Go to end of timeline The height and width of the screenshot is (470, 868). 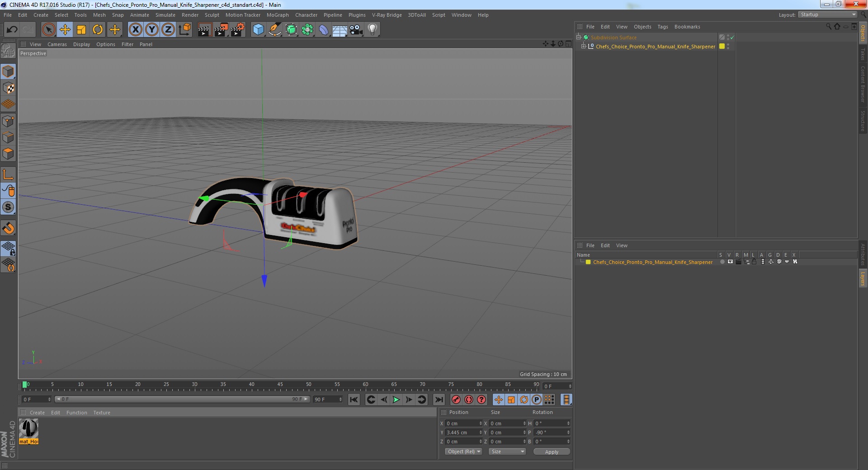[439, 399]
